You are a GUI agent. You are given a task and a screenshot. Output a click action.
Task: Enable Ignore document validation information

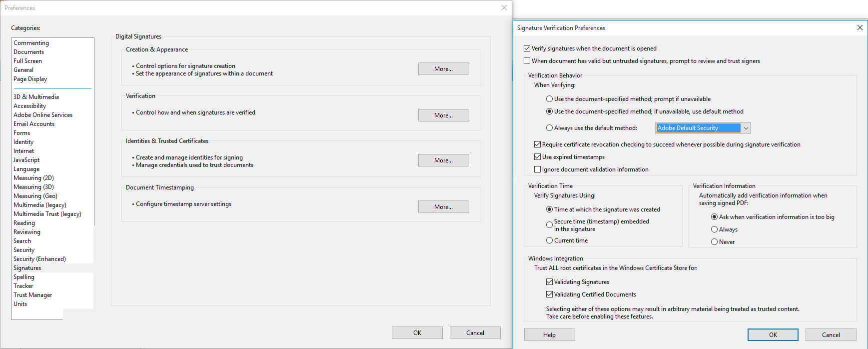537,169
